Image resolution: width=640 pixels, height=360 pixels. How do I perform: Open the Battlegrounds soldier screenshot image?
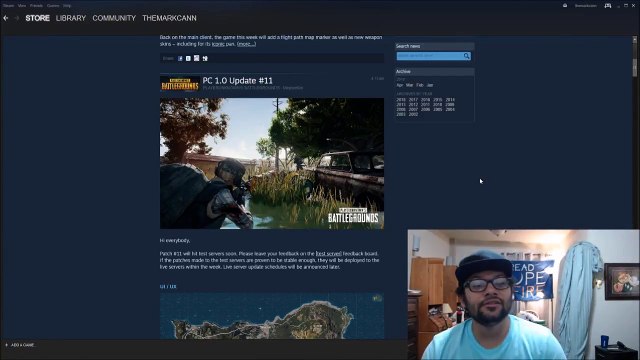(272, 163)
